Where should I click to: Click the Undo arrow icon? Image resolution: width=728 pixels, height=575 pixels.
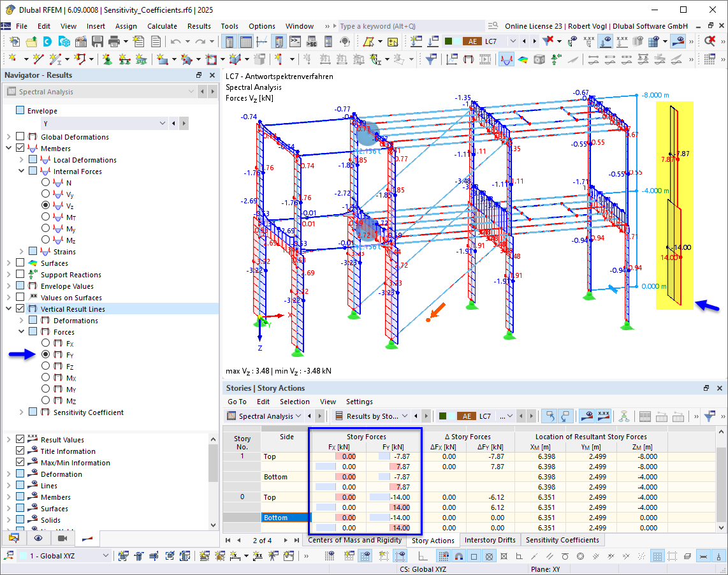pos(175,41)
